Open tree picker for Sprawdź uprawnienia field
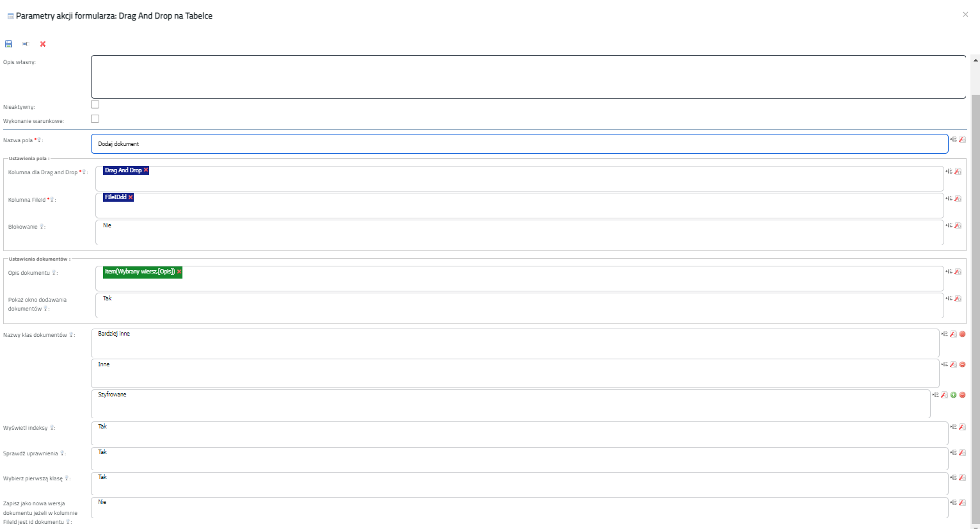Screen dimensions: 980x529 pos(953,453)
